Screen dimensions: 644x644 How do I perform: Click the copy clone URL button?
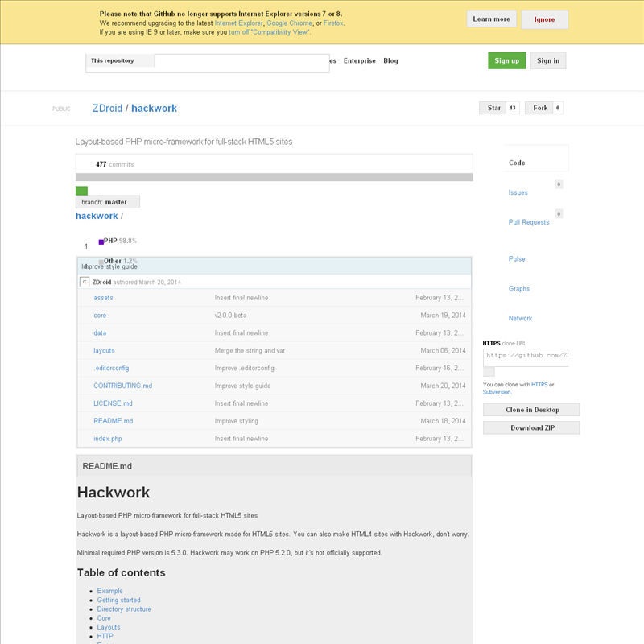tap(489, 372)
